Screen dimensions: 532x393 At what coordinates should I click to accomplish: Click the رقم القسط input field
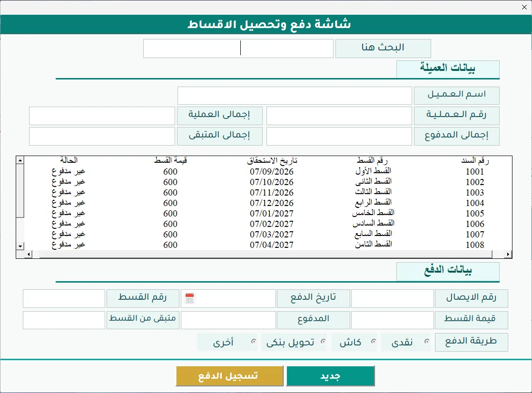64,298
